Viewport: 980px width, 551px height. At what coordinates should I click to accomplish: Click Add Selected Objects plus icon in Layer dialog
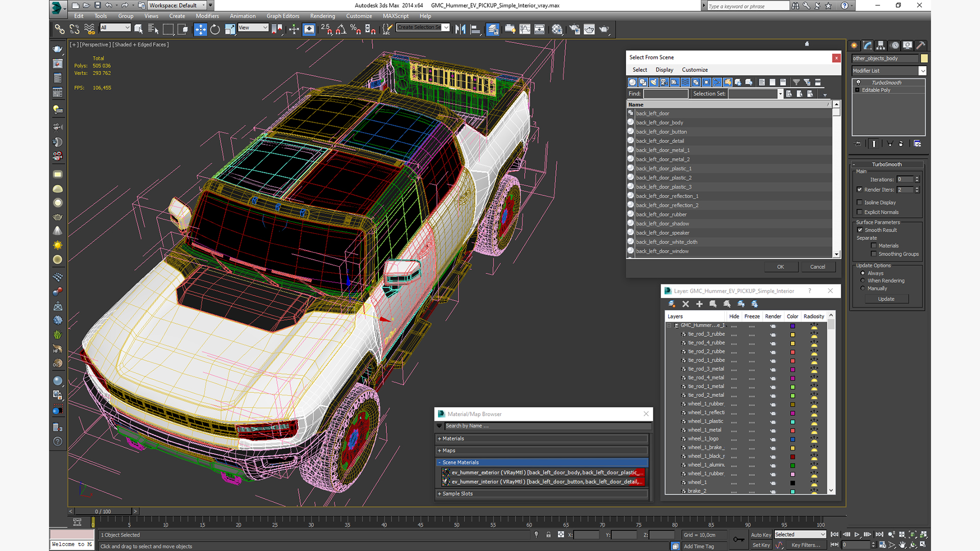(699, 304)
